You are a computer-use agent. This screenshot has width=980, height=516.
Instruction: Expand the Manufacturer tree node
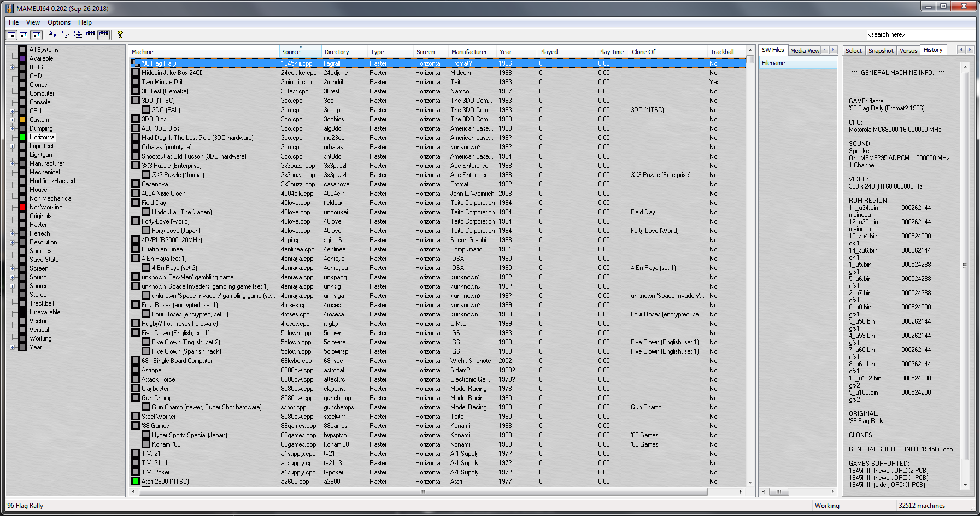tap(12, 163)
